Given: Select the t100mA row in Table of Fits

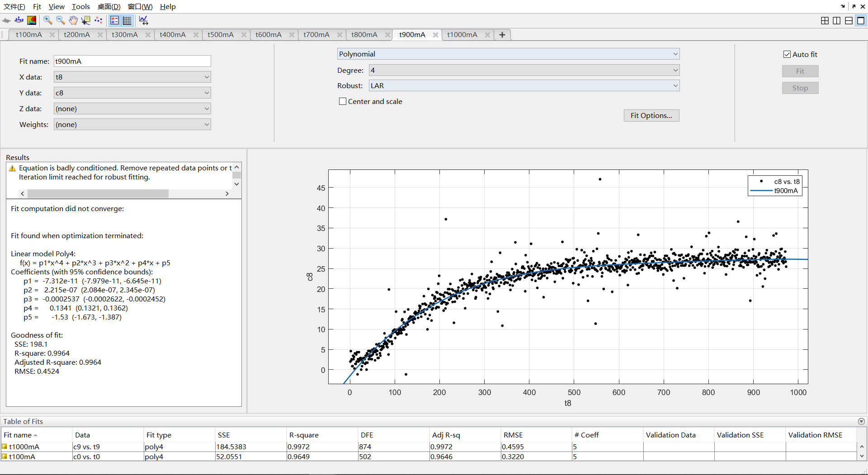Looking at the screenshot, I should coord(429,456).
